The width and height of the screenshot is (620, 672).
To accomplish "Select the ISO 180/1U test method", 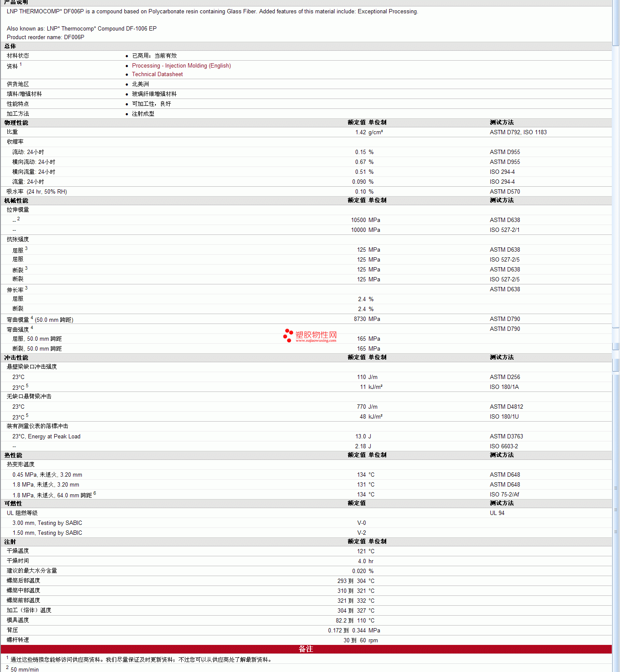I will coord(504,417).
